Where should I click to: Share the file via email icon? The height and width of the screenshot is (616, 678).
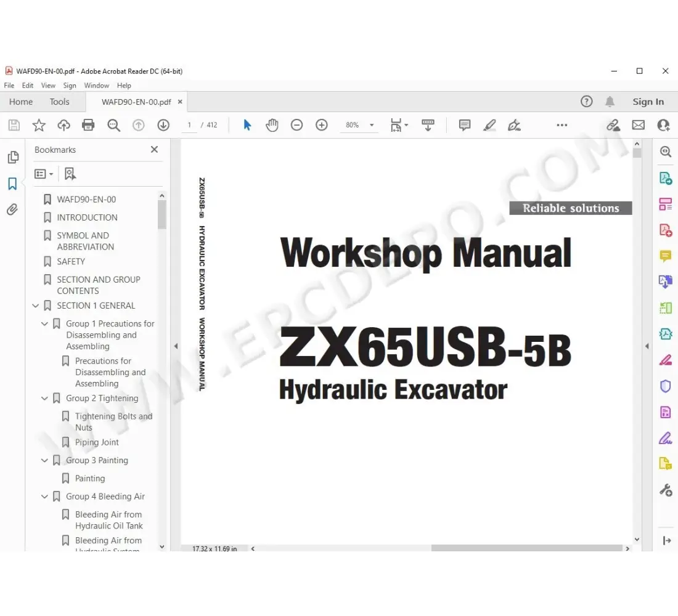638,125
